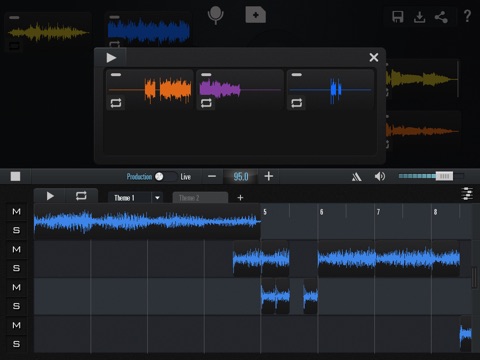Mute the third track

click(16, 287)
